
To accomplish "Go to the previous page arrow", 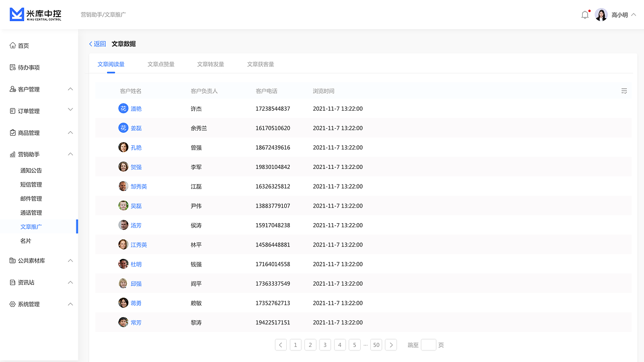I will (281, 345).
